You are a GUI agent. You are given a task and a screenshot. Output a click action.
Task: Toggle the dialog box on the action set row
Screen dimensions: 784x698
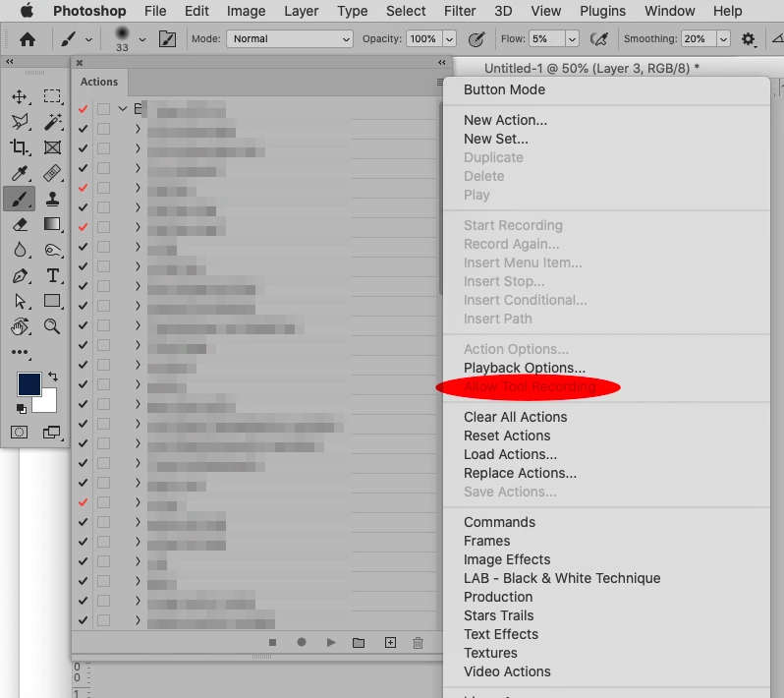103,108
